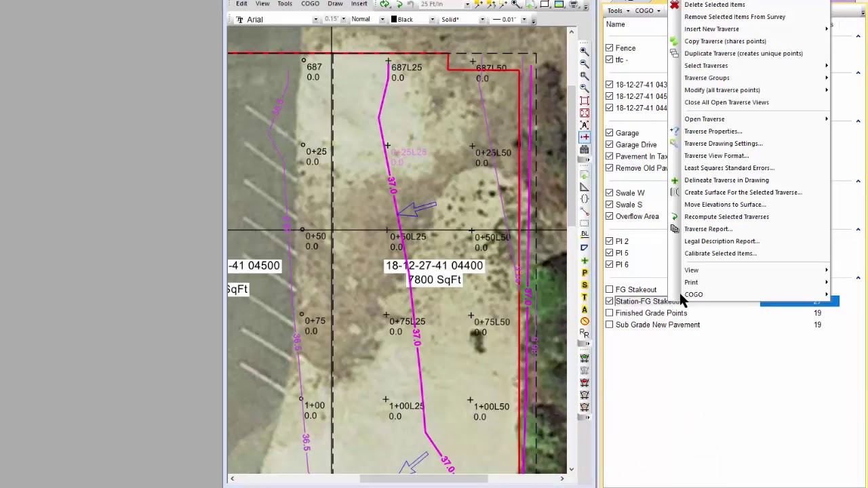
Task: Select the Station-FG Stakeout row
Action: tap(722, 302)
